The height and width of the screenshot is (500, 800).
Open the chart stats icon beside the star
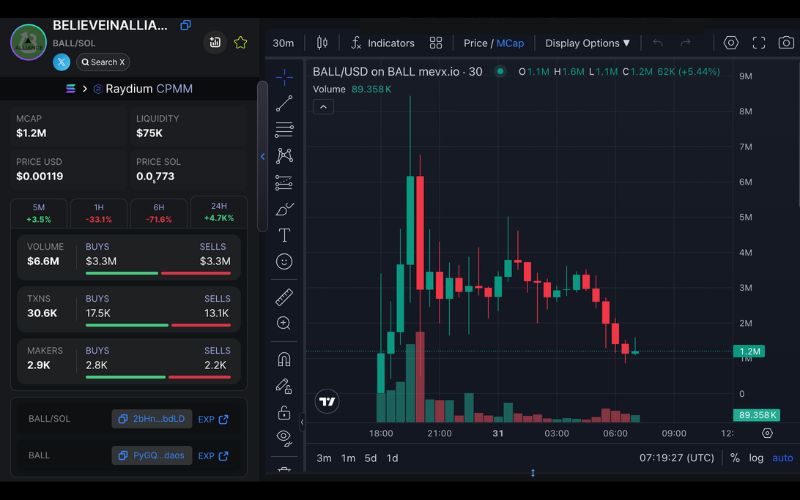(215, 42)
